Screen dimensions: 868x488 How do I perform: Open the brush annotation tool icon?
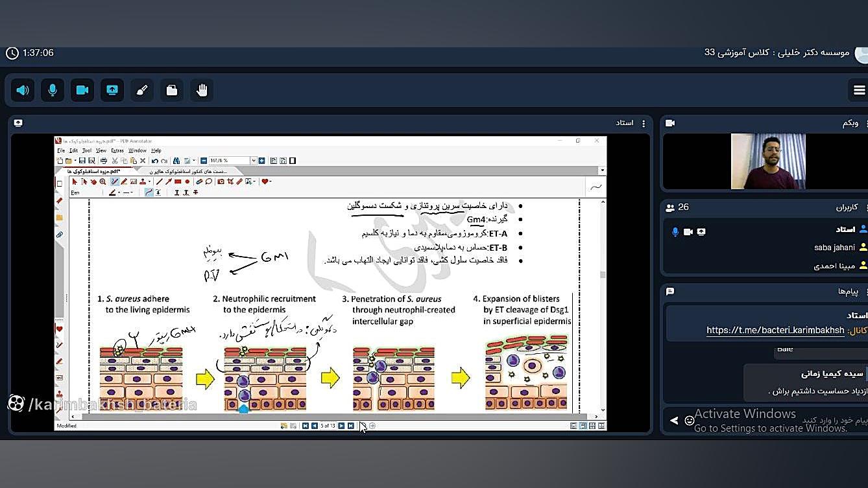pos(141,90)
